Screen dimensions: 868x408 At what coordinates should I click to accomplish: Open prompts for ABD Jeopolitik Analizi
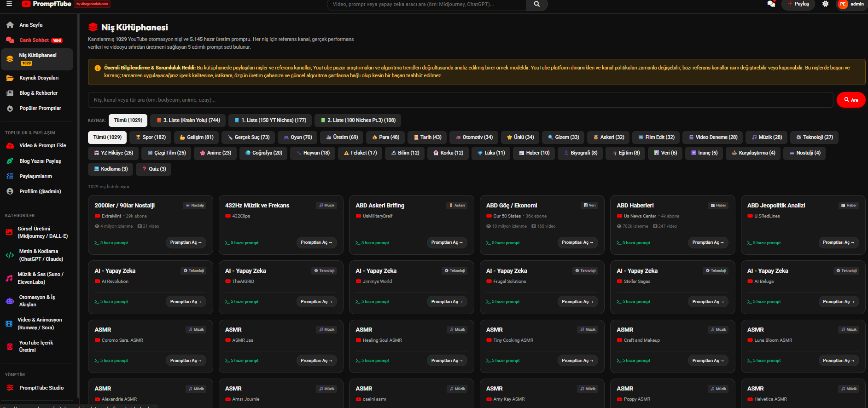(839, 242)
